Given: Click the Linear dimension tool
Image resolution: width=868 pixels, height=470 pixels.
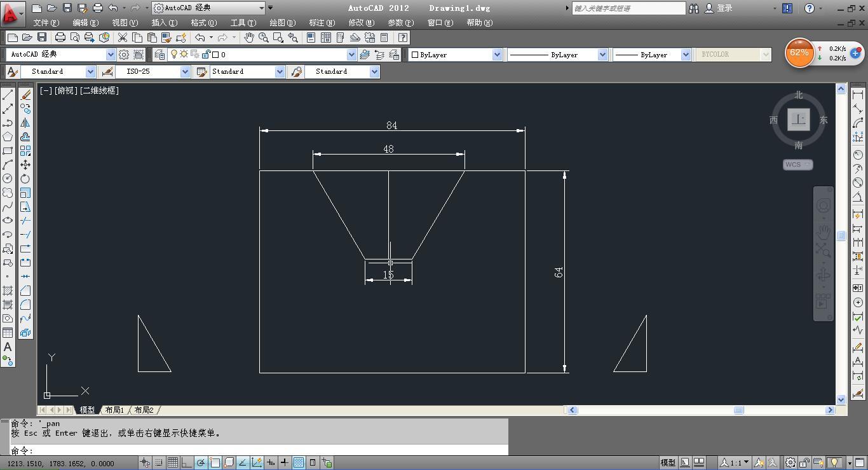Looking at the screenshot, I should 858,95.
